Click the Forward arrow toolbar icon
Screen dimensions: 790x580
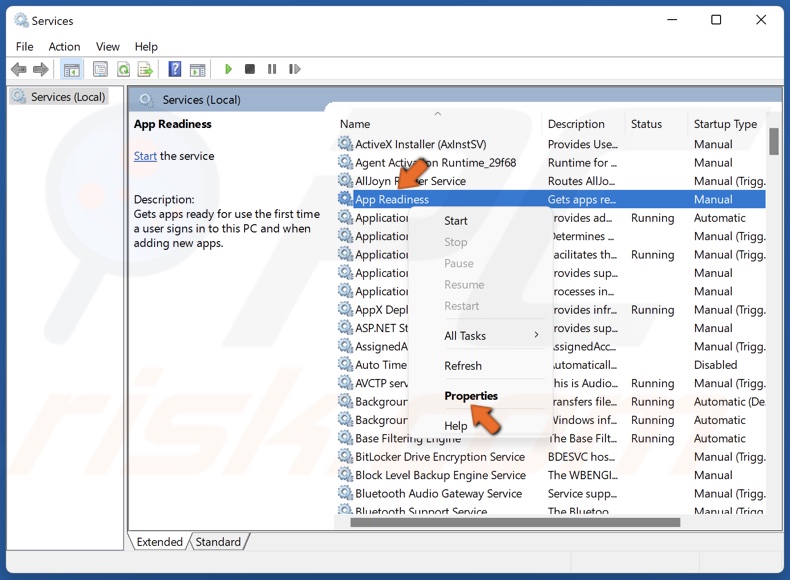tap(41, 69)
